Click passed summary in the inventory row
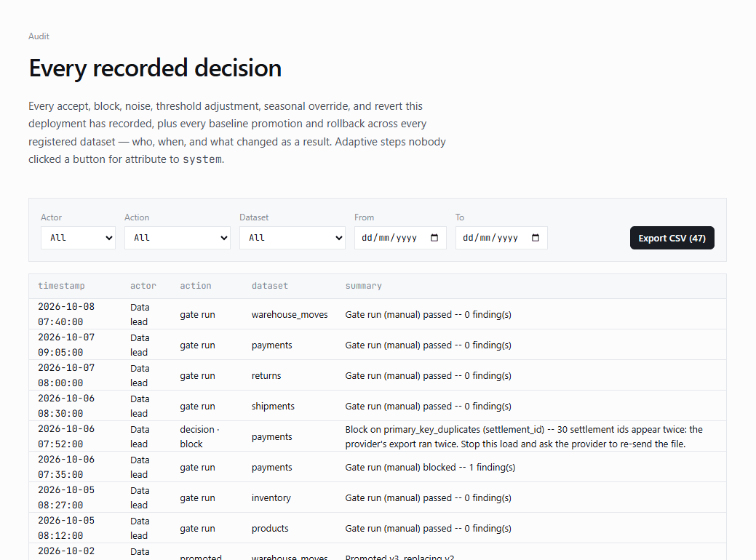The height and width of the screenshot is (560, 756). [428, 498]
